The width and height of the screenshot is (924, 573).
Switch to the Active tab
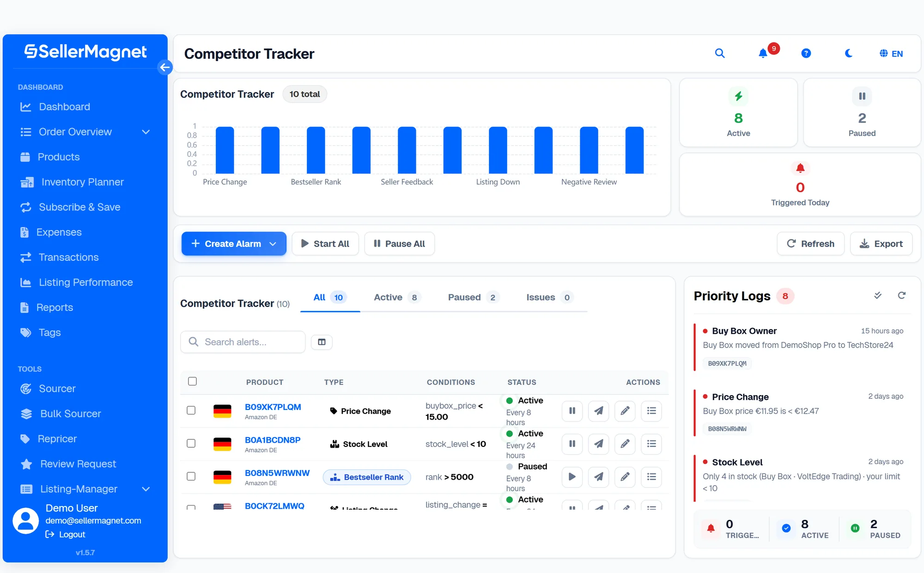[397, 297]
